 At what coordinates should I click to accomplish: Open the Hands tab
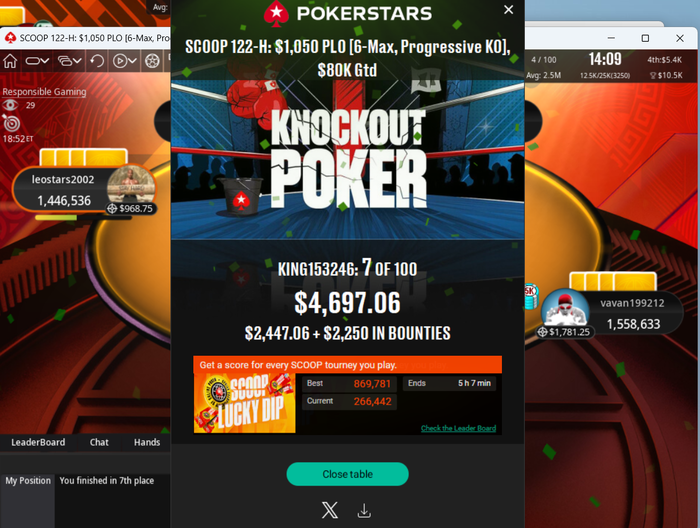click(147, 442)
